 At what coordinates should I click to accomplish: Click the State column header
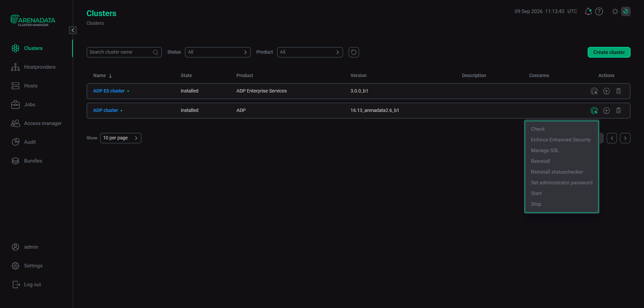tap(186, 76)
